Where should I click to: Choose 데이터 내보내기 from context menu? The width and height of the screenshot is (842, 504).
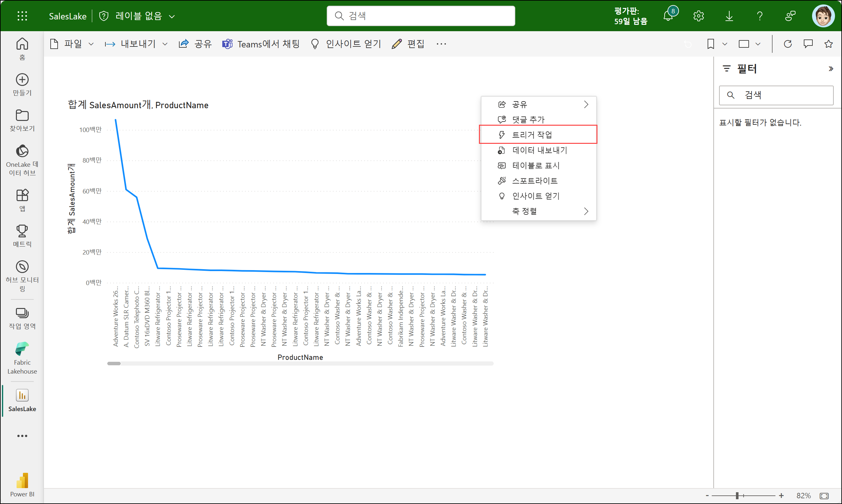click(x=539, y=150)
